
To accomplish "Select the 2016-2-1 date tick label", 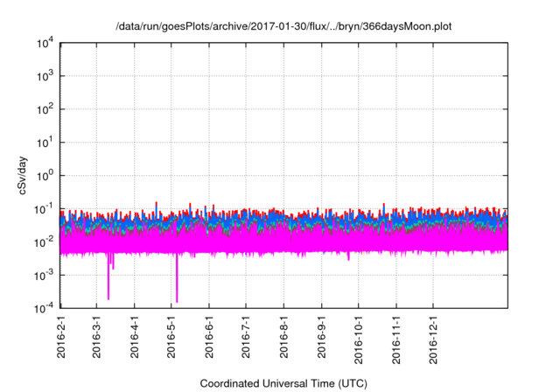I will [x=60, y=339].
